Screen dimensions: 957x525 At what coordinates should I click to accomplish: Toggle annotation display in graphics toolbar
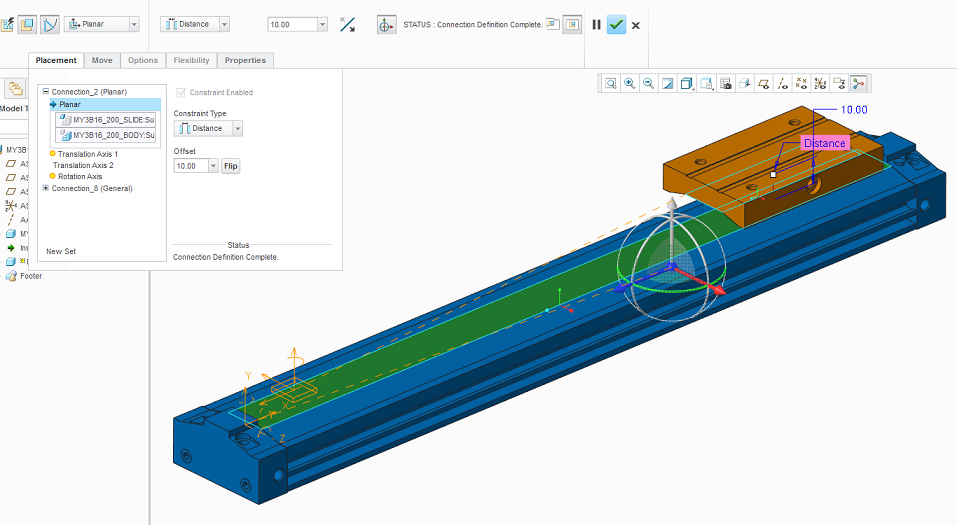pos(839,84)
